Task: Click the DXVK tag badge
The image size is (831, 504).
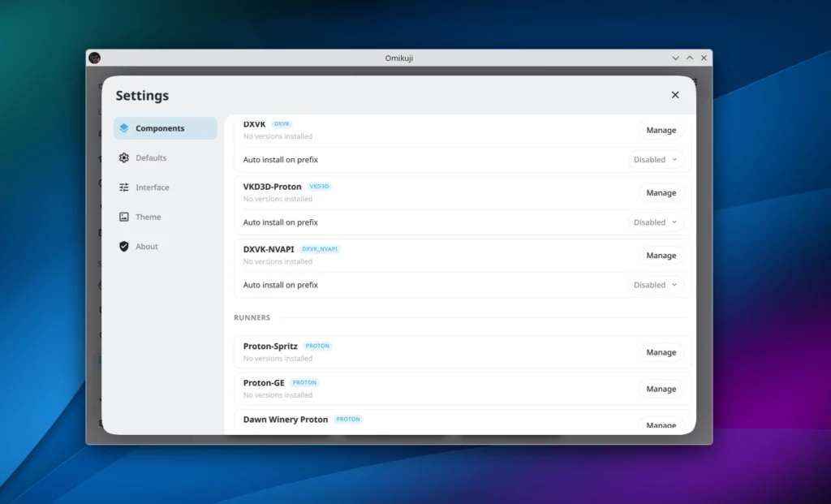Action: coord(282,124)
